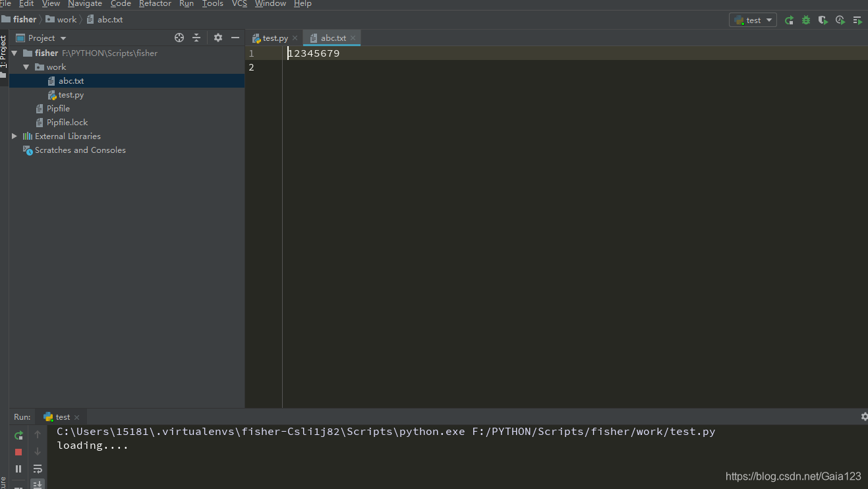Expand the External Libraries node
The width and height of the screenshot is (868, 489).
[x=14, y=136]
